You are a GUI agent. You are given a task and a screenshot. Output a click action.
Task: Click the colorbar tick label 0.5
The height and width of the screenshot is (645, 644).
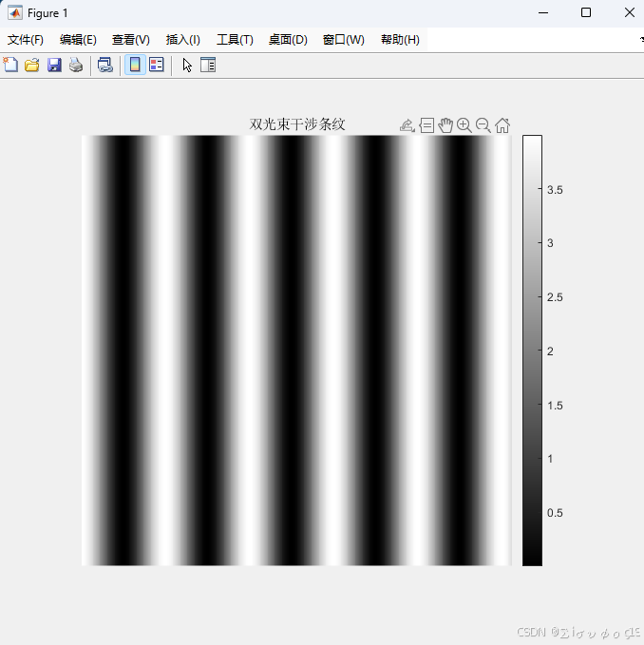coord(555,513)
